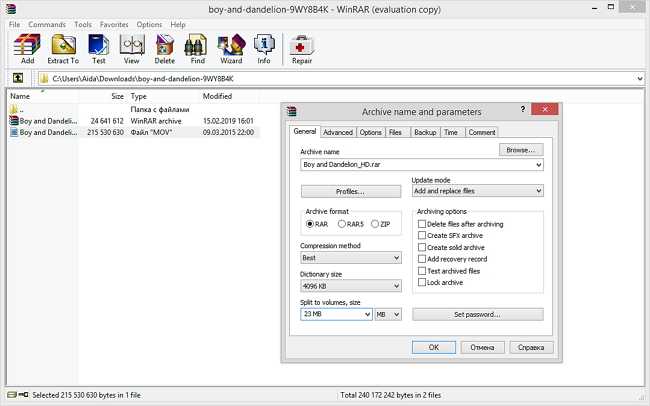Click the dialog help question mark
This screenshot has height=406, width=650.
[523, 109]
